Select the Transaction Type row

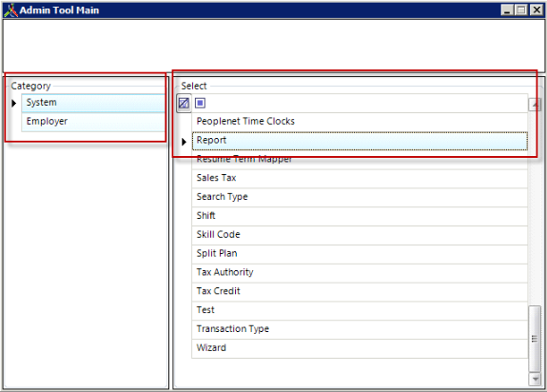coord(360,329)
